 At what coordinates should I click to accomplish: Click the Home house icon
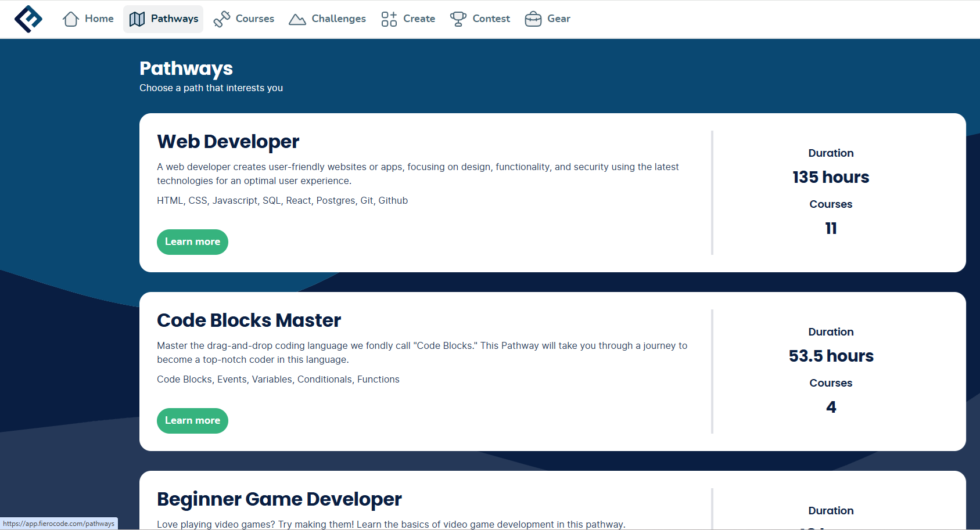(71, 19)
